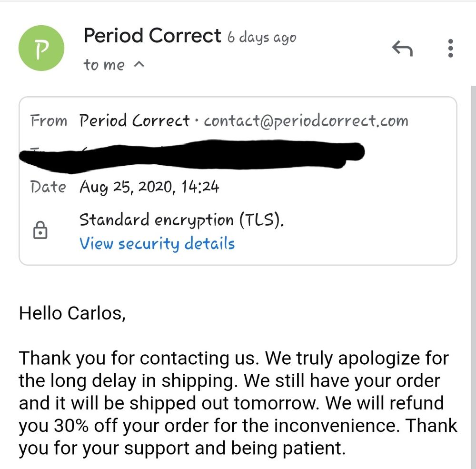Collapse details with the caret beside "to me"
Viewport: 476px width, 469px height.
point(139,64)
